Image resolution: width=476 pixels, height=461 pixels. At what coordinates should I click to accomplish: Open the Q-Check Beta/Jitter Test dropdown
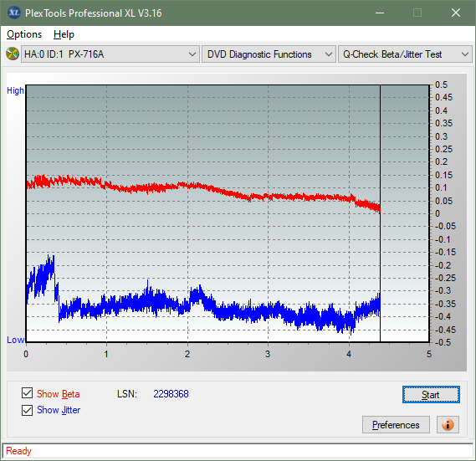coord(405,54)
